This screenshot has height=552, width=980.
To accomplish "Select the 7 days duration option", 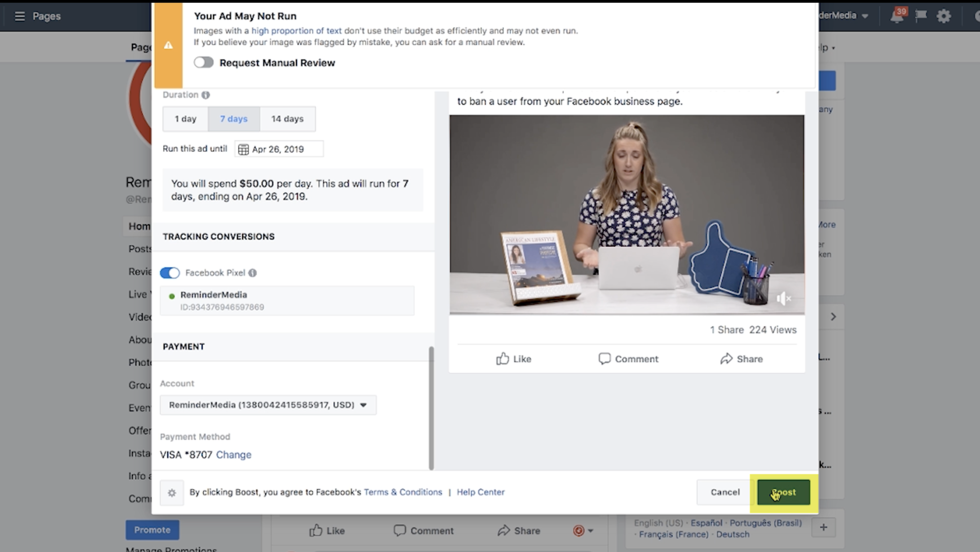I will [234, 119].
